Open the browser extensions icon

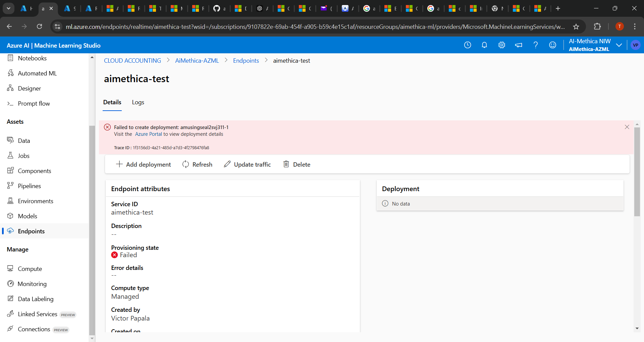pos(597,26)
